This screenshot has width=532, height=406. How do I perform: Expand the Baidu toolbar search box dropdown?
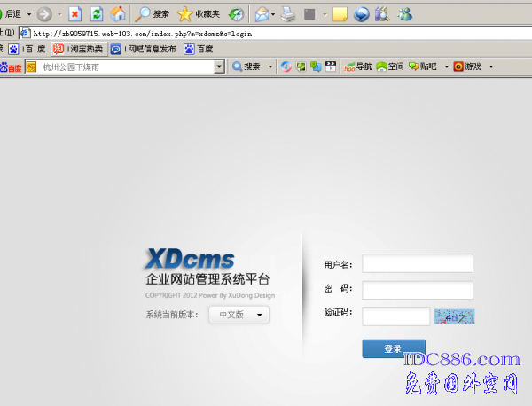click(219, 66)
